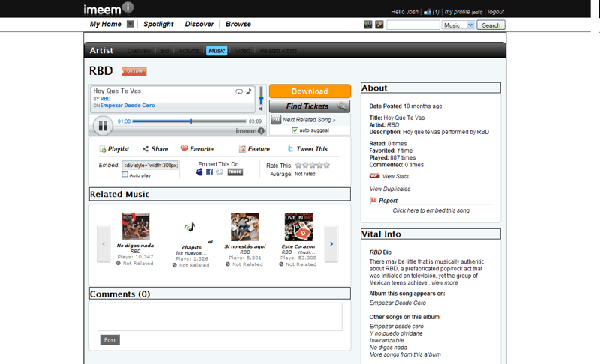Open VIP View Stats
Screen dimensions: 600x364
coord(389,176)
